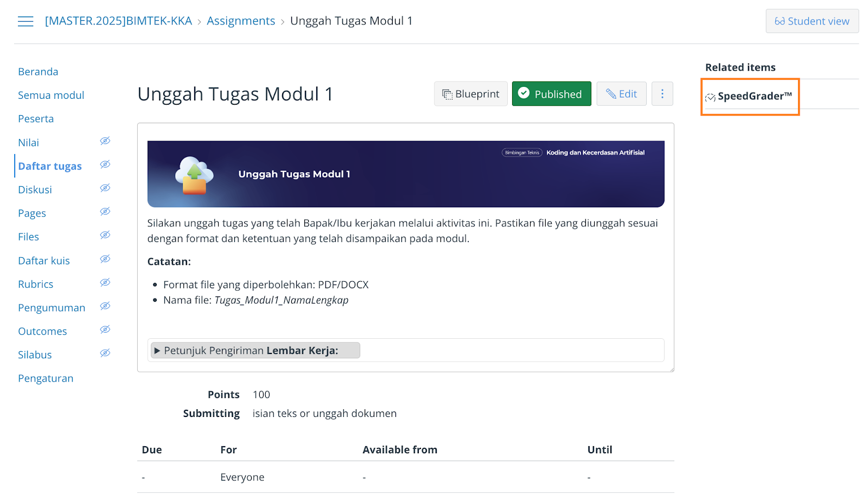Open Semua modul from the course menu
The height and width of the screenshot is (494, 868).
pyautogui.click(x=51, y=95)
